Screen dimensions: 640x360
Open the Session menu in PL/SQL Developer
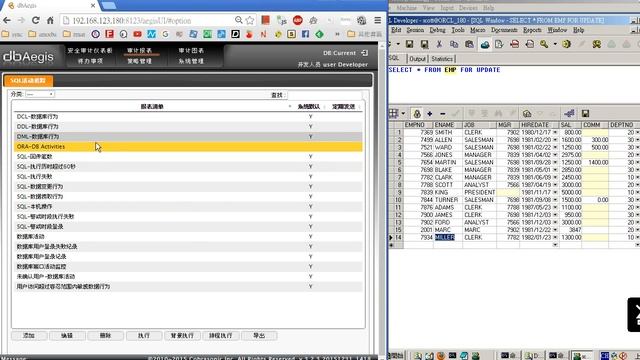point(415,30)
